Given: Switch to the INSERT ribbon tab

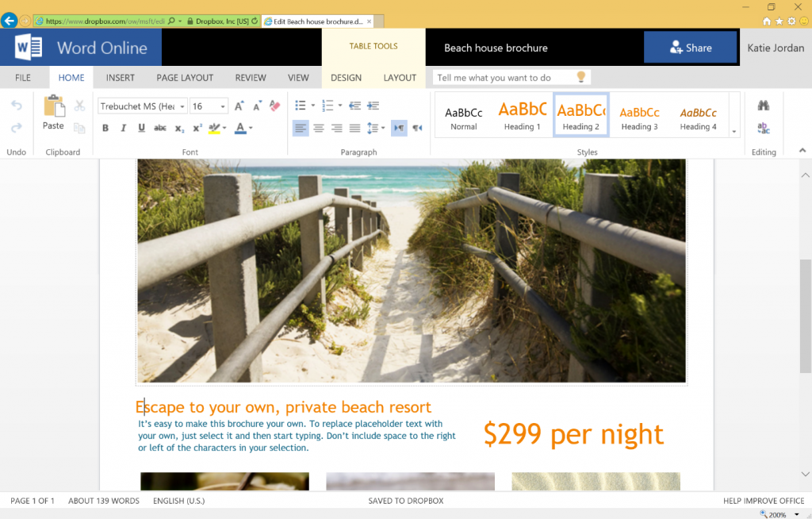Looking at the screenshot, I should (121, 78).
